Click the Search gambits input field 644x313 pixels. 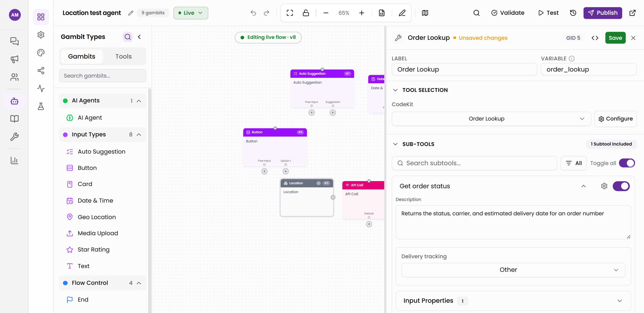[102, 76]
